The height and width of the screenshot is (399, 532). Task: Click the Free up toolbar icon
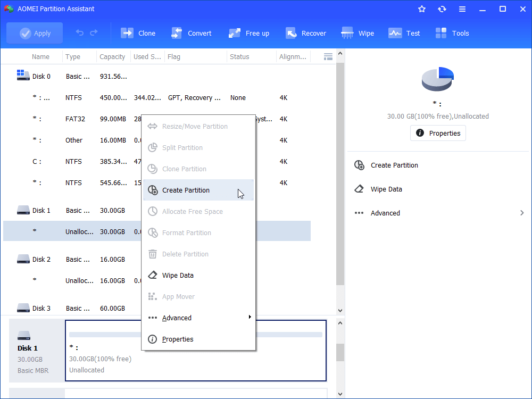[x=249, y=33]
